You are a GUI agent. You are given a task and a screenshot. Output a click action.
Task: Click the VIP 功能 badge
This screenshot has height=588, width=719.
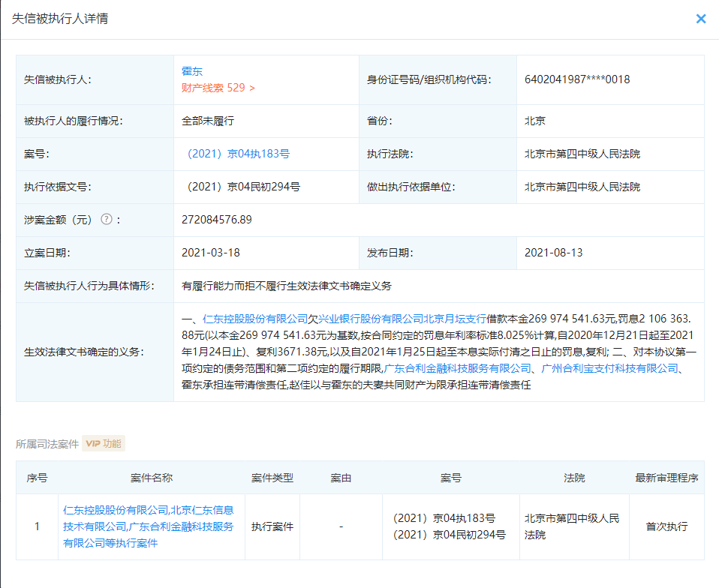tap(104, 443)
